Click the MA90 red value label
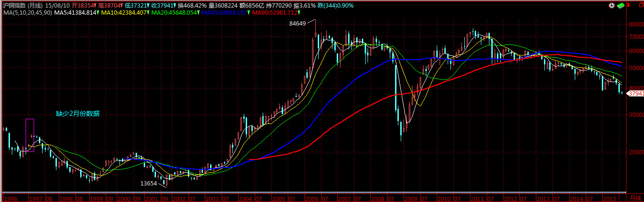This screenshot has height=202, width=644. click(x=270, y=12)
